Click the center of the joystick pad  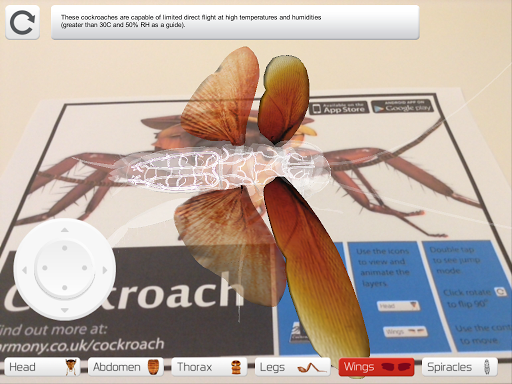65,269
